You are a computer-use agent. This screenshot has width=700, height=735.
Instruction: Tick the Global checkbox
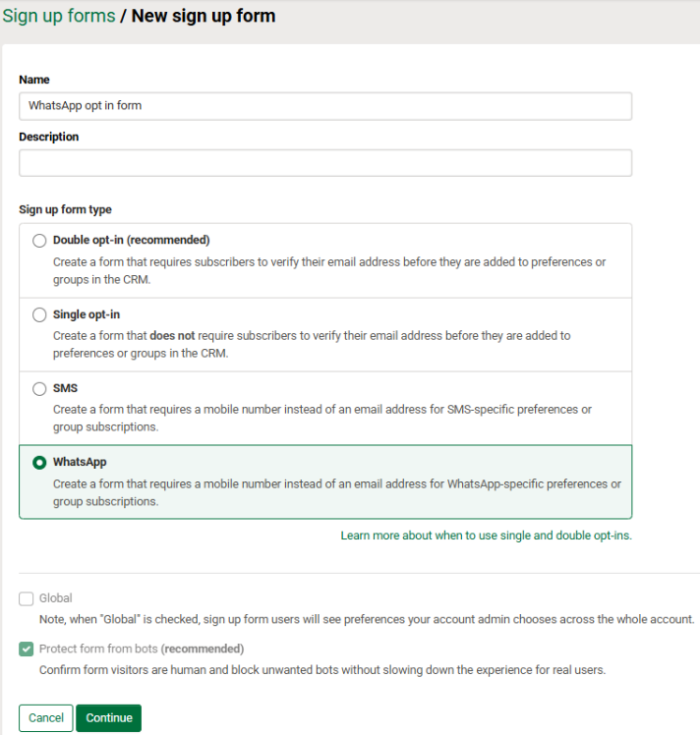point(27,598)
